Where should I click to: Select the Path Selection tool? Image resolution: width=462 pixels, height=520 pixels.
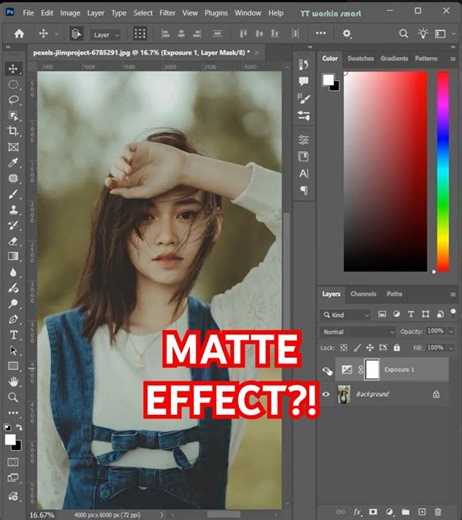[x=13, y=350]
